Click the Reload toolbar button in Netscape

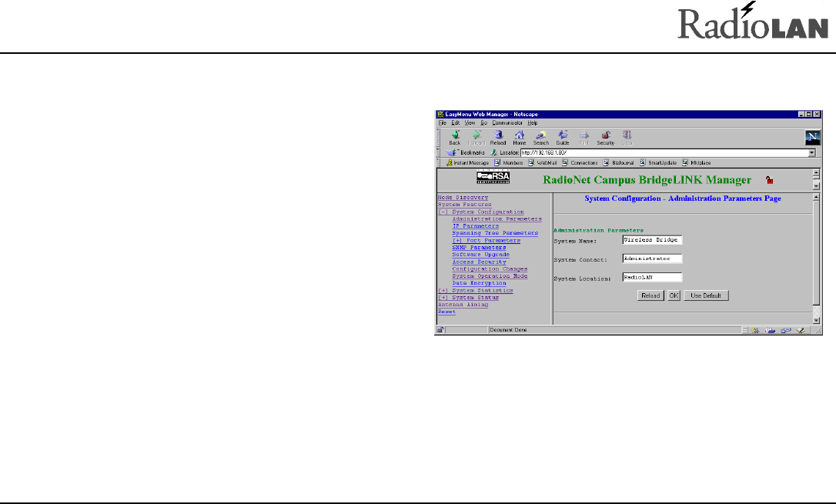498,138
